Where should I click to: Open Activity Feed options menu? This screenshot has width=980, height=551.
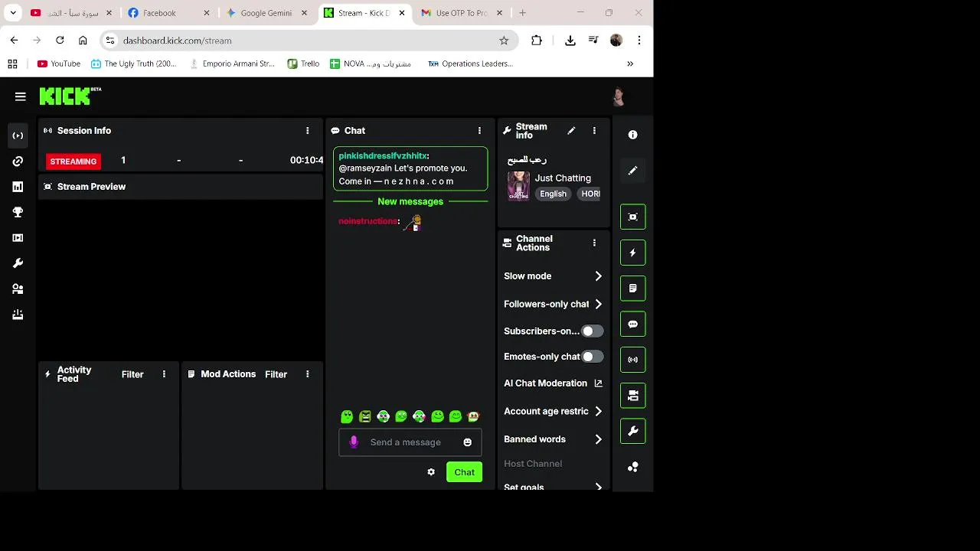(x=164, y=374)
